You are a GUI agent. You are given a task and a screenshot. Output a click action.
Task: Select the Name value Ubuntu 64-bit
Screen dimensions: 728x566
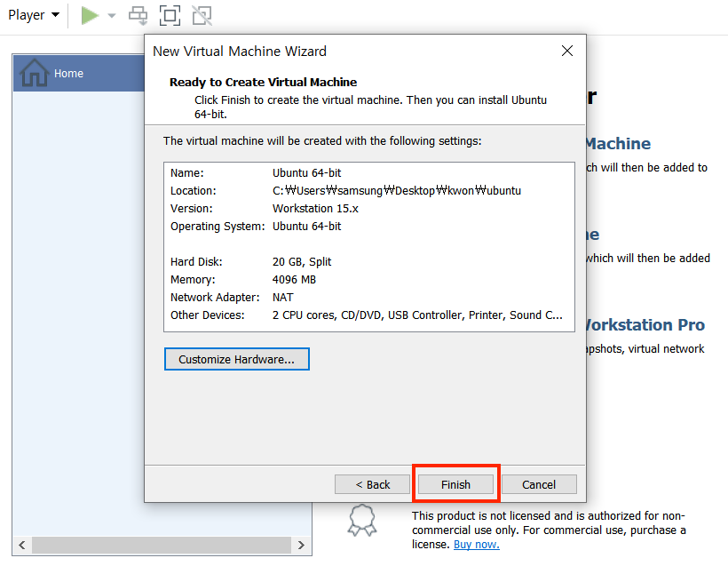(307, 173)
